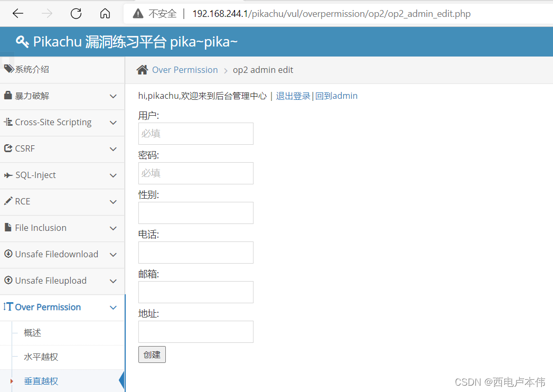553x392 pixels.
Task: Open the RCE menu section
Action: pos(62,202)
